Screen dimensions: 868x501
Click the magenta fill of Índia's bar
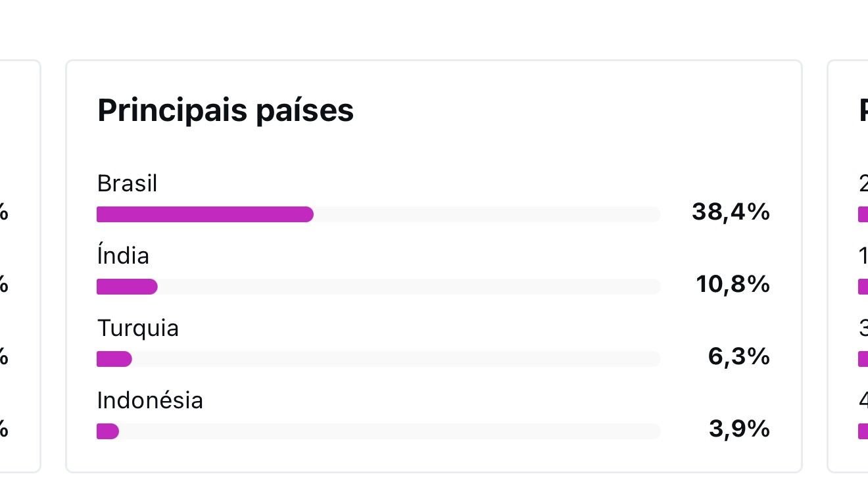coord(127,287)
